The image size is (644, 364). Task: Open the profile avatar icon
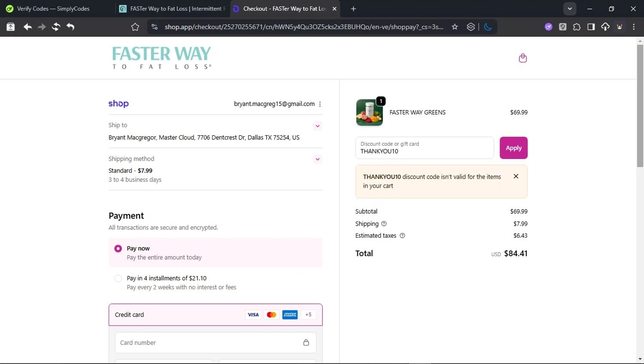pos(620,27)
